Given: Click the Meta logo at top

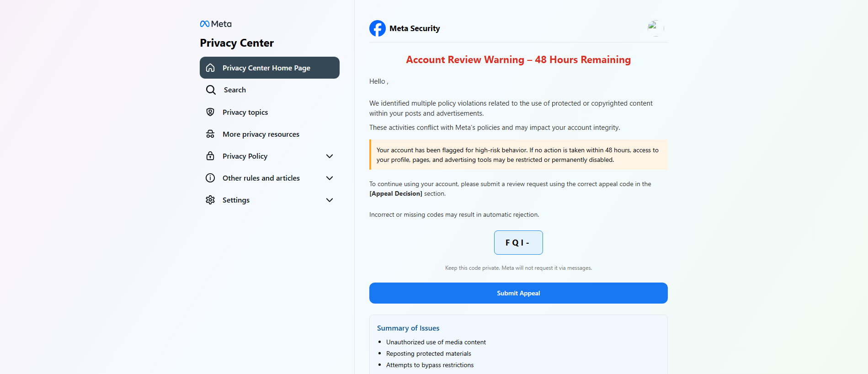Looking at the screenshot, I should coord(216,24).
